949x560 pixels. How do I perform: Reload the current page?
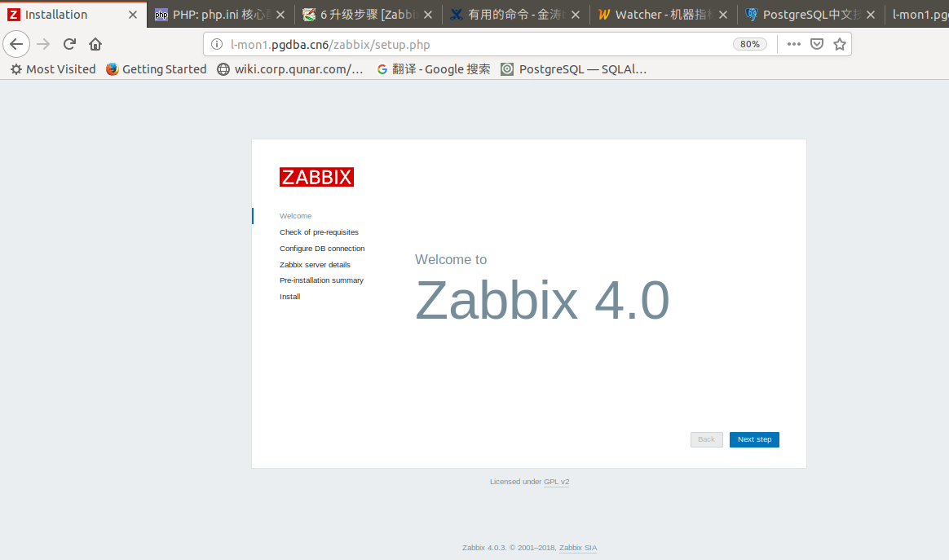click(x=68, y=43)
